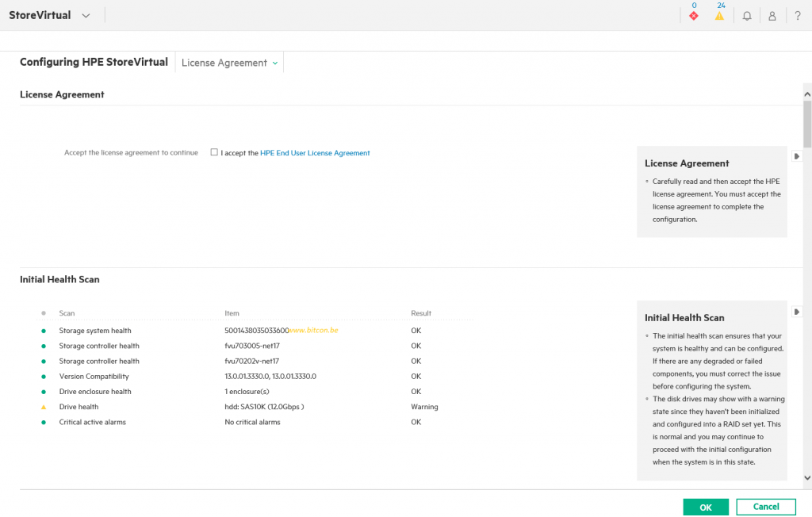Click the Critical active alarms status dot

pyautogui.click(x=44, y=422)
